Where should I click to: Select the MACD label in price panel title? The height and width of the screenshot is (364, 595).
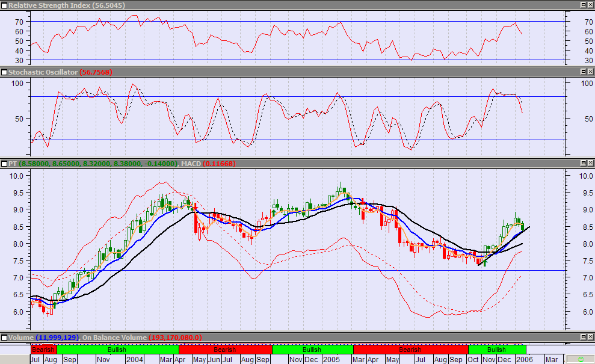(191, 164)
